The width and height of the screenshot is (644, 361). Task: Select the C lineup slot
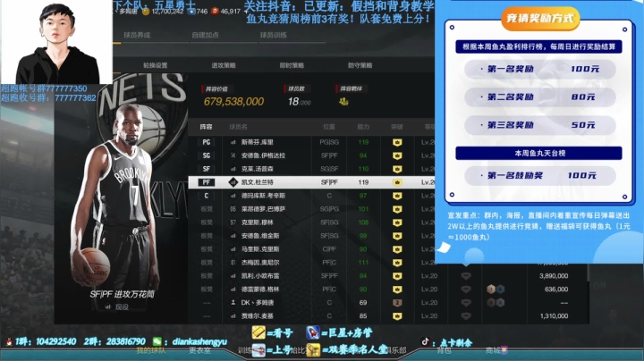click(x=207, y=196)
